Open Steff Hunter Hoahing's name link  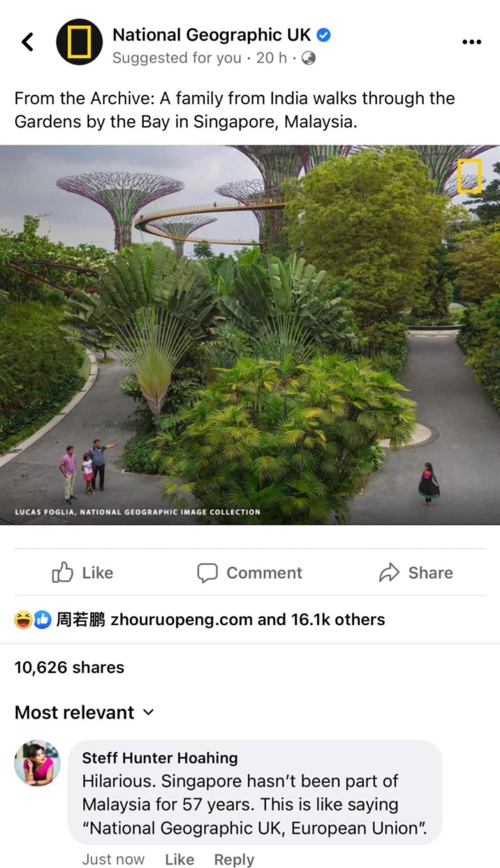160,758
